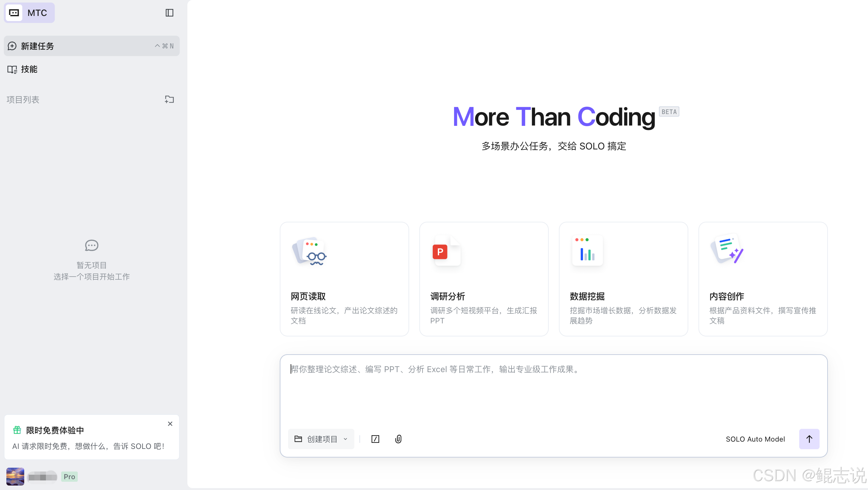The image size is (868, 490).
Task: Click the MTC logo icon
Action: point(14,12)
